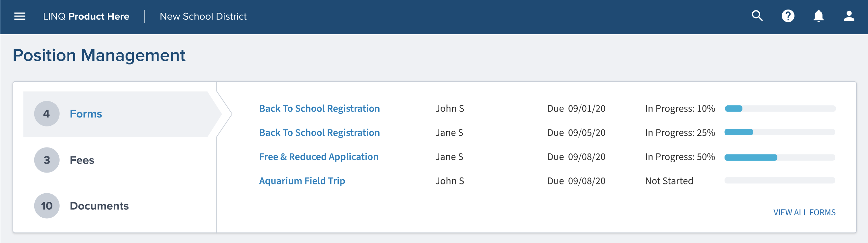Open the help question mark icon
This screenshot has height=243, width=868.
[x=788, y=16]
